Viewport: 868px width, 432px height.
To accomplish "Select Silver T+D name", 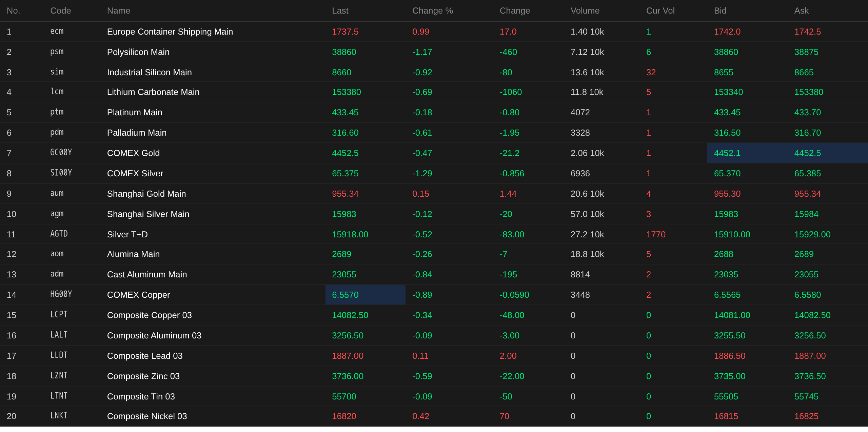I will click(x=127, y=234).
